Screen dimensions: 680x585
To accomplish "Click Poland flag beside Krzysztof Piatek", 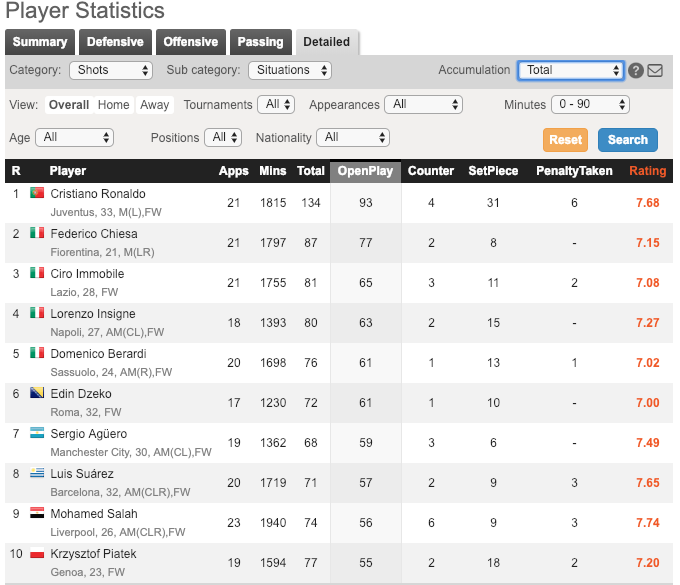I will [38, 553].
